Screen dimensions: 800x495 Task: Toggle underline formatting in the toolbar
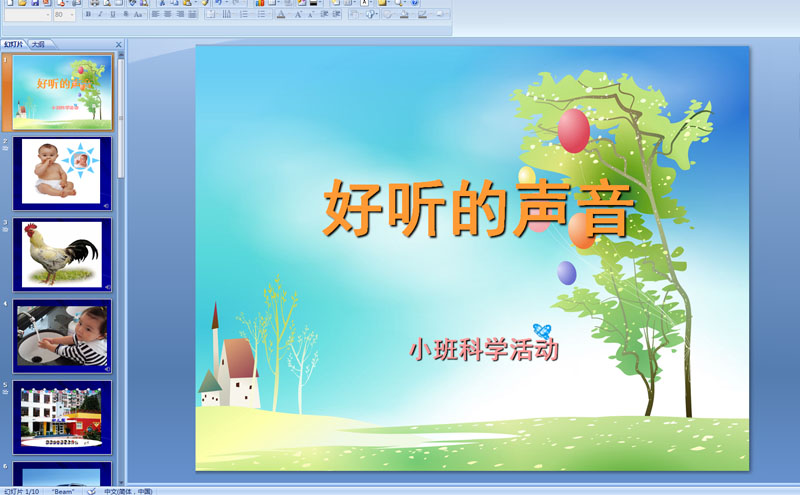[x=113, y=14]
